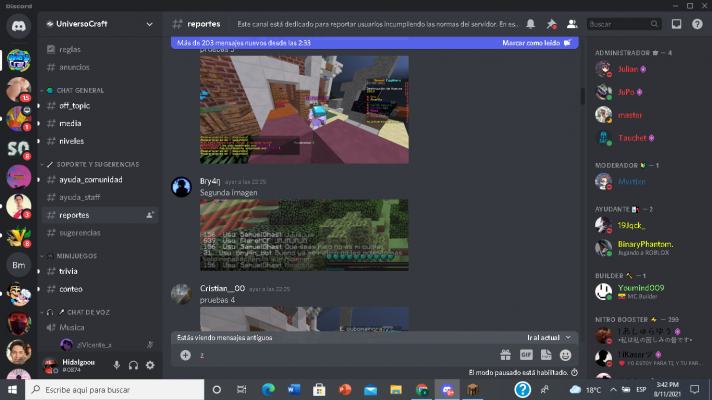Open Windows Start menu
Viewport: 712px width, 400px height.
pyautogui.click(x=12, y=390)
